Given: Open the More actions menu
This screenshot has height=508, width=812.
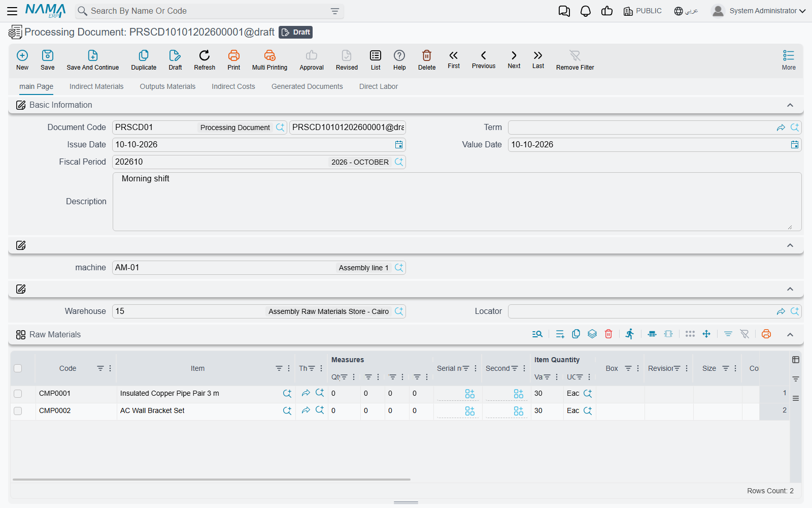Looking at the screenshot, I should 789,60.
